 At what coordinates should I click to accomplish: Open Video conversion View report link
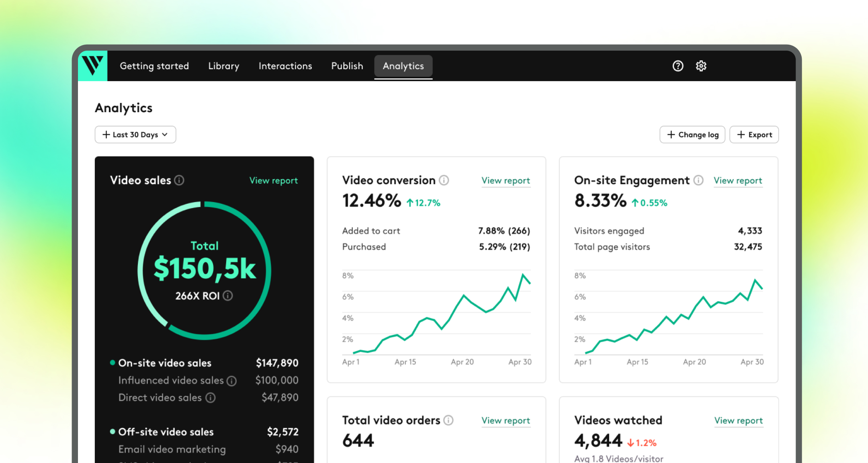pyautogui.click(x=506, y=181)
